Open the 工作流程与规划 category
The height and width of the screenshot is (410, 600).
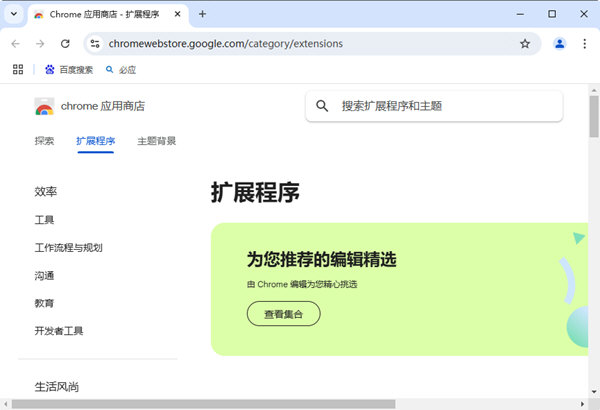[68, 248]
